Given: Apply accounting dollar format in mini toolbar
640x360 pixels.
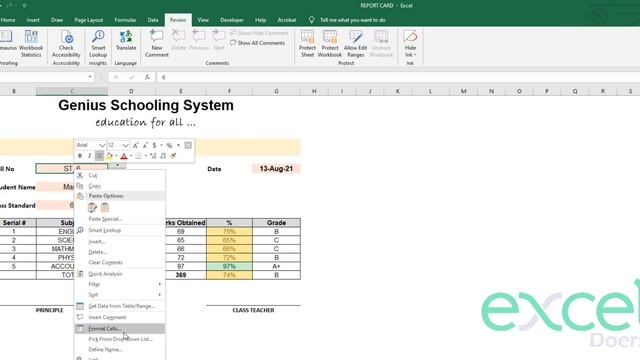Looking at the screenshot, I should click(x=154, y=145).
